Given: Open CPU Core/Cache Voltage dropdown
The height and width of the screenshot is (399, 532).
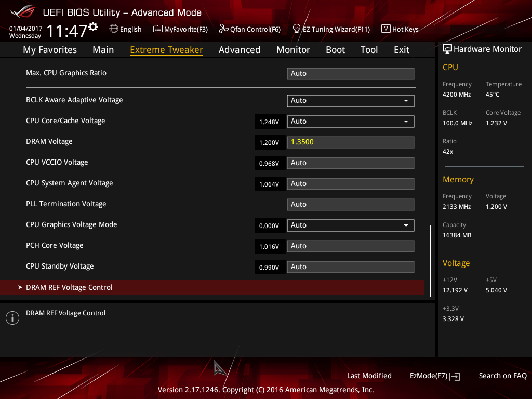Looking at the screenshot, I should pyautogui.click(x=351, y=122).
